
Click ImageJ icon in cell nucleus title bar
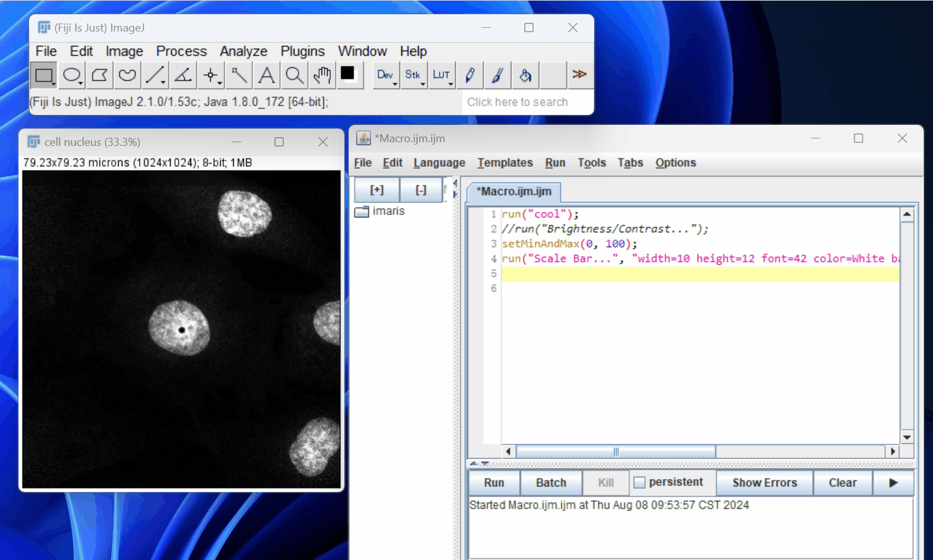[34, 142]
